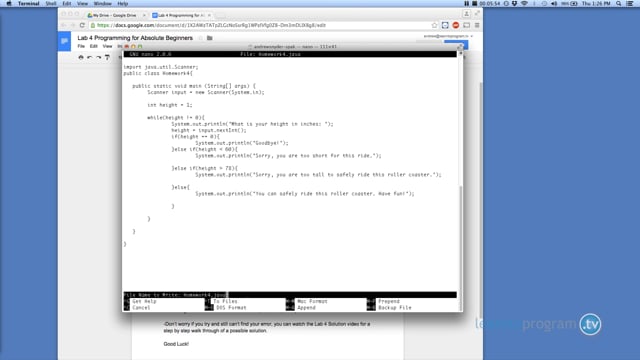
Task: Click the recording stop icon in menu bar
Action: coord(474,3)
